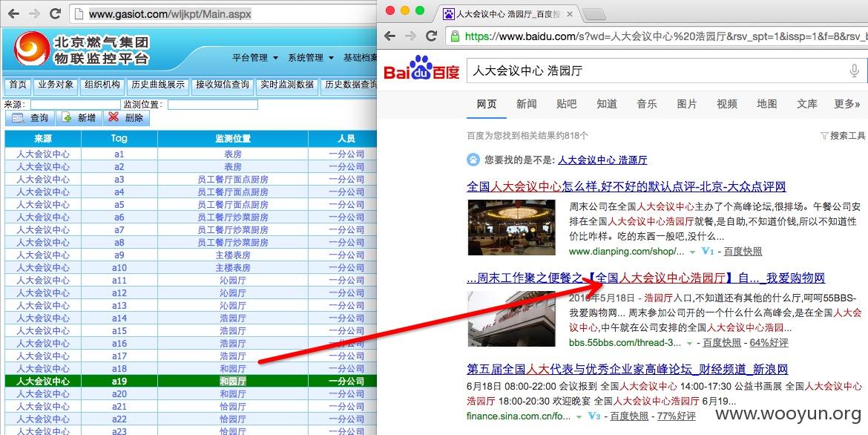Click the 监测位置 column header
The image size is (868, 435).
232,139
